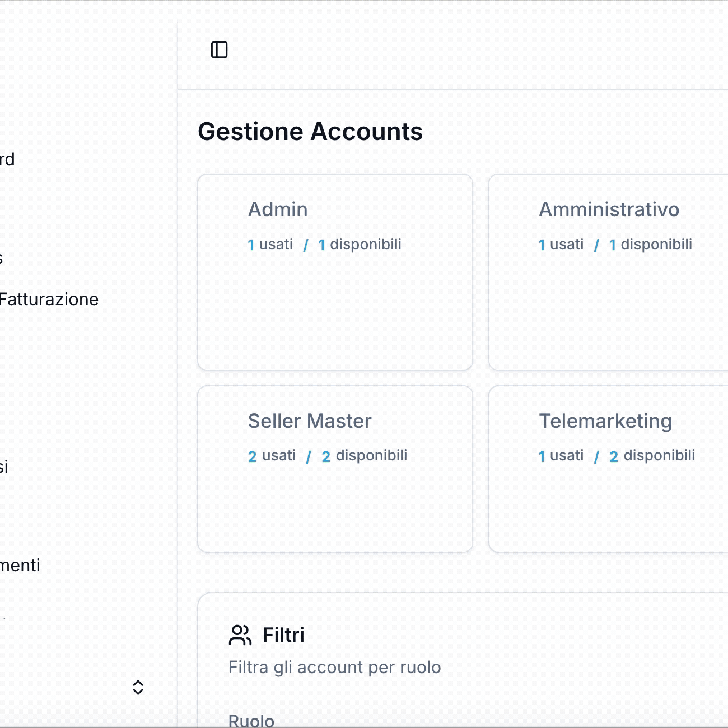728x728 pixels.
Task: Click "1 disponibili" in the Amministrativo card
Action: [651, 245]
